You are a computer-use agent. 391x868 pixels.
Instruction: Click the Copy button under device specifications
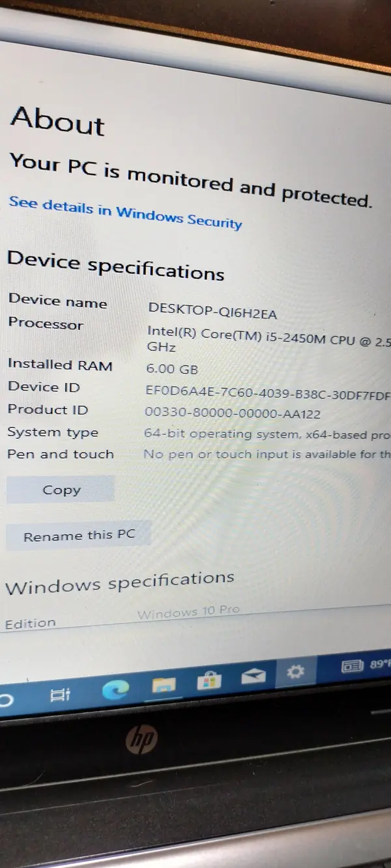61,490
